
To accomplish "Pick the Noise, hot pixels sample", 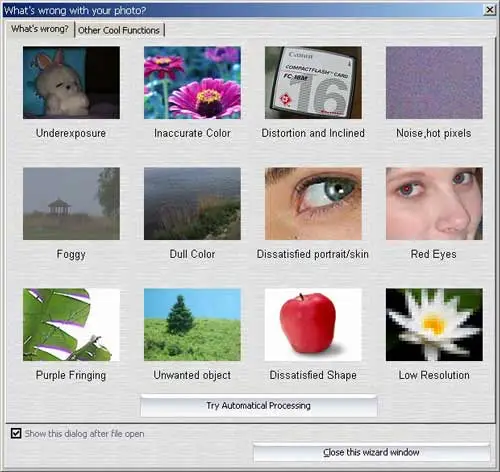I will 434,83.
